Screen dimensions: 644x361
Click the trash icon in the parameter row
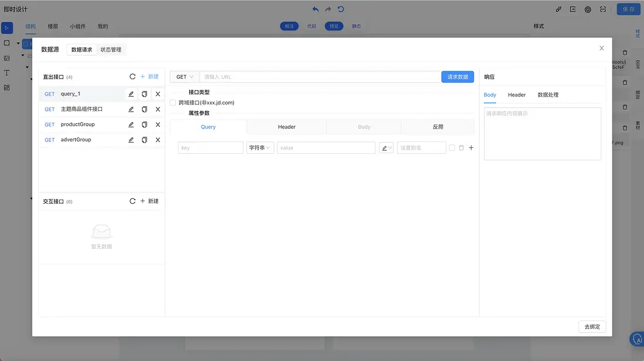coord(462,148)
